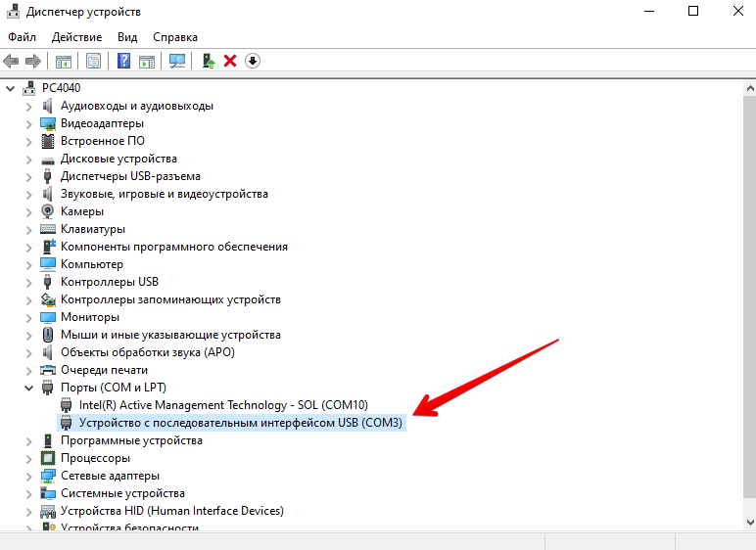Click the Back arrow in toolbar
Screen dimensions: 756x550
point(12,61)
